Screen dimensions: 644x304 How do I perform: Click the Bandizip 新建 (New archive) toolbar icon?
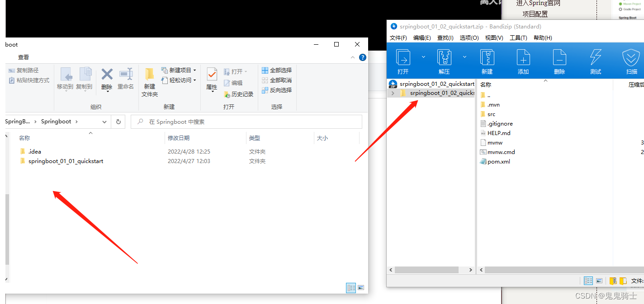pyautogui.click(x=487, y=57)
